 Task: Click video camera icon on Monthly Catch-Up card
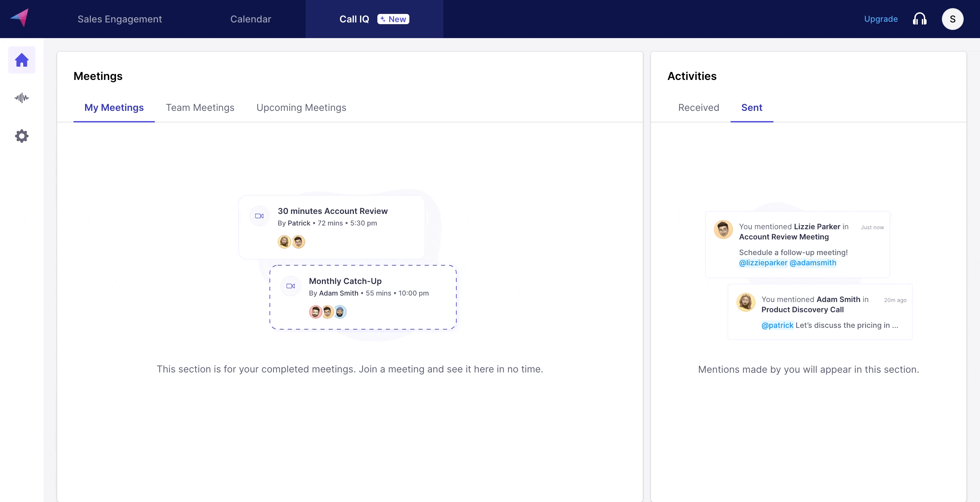pos(290,286)
